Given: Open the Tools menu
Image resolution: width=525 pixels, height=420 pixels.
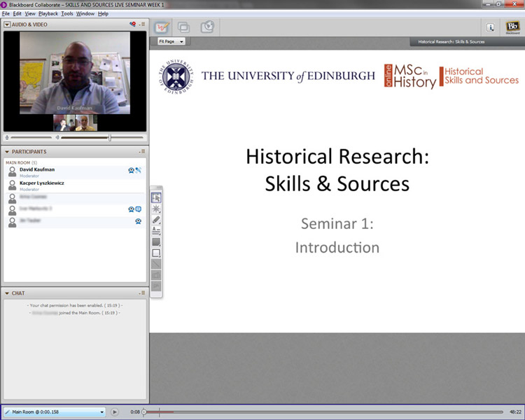Looking at the screenshot, I should (x=67, y=14).
